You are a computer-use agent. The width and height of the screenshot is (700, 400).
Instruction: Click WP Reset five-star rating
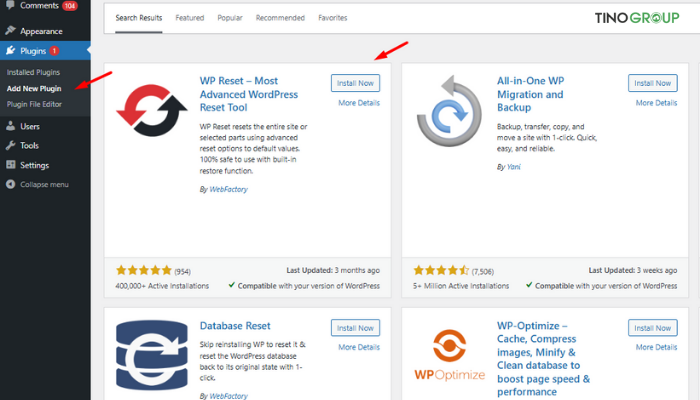(144, 270)
